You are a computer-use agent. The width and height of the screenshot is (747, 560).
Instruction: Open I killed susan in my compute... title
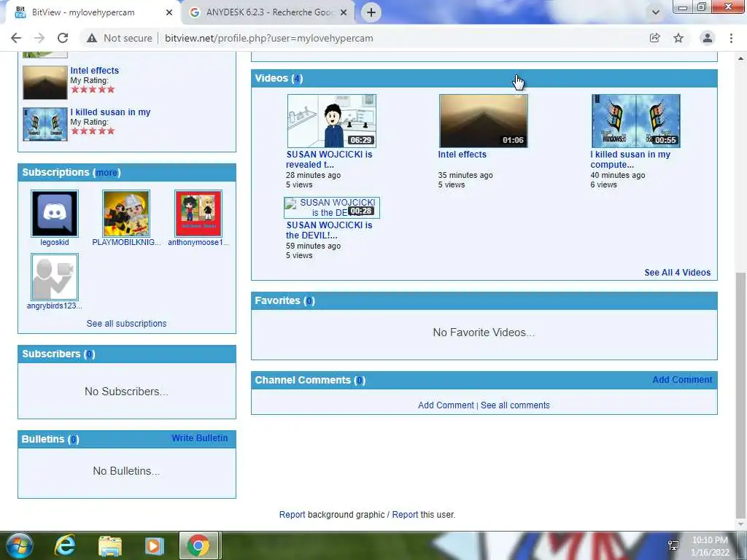(x=630, y=160)
